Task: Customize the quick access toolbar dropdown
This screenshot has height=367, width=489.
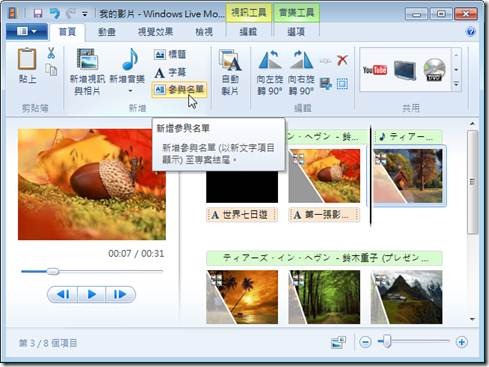Action: 85,14
